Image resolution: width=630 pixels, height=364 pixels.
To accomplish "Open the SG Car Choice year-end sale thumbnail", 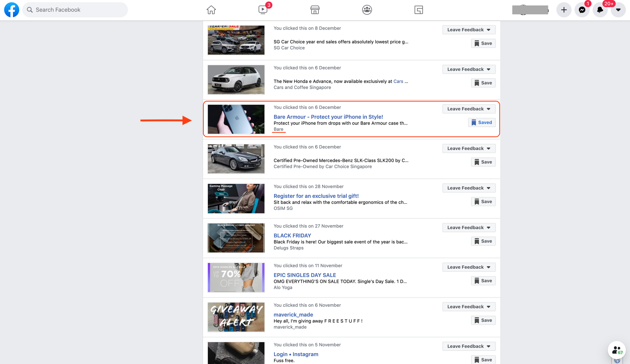I will pyautogui.click(x=236, y=40).
